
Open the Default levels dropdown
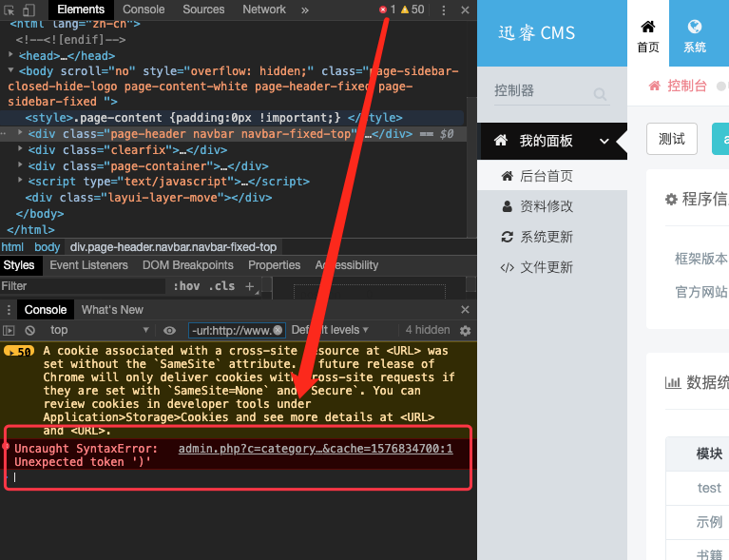pyautogui.click(x=330, y=330)
